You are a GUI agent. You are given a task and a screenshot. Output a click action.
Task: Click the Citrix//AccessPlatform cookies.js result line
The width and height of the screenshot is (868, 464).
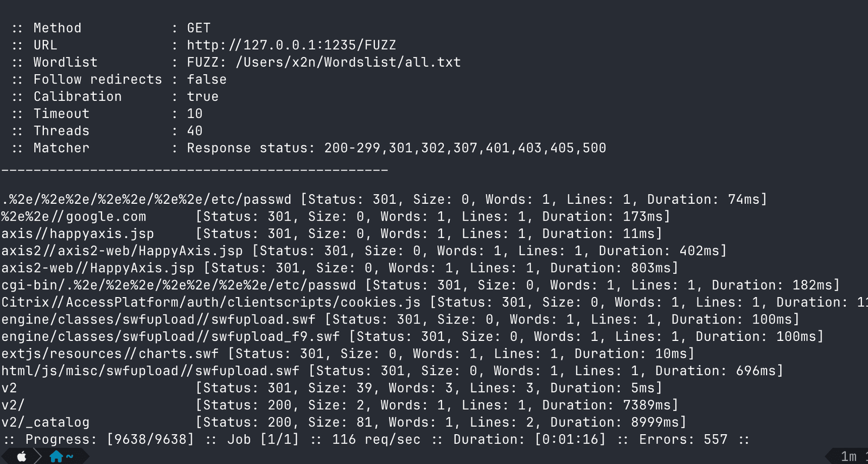pyautogui.click(x=434, y=302)
